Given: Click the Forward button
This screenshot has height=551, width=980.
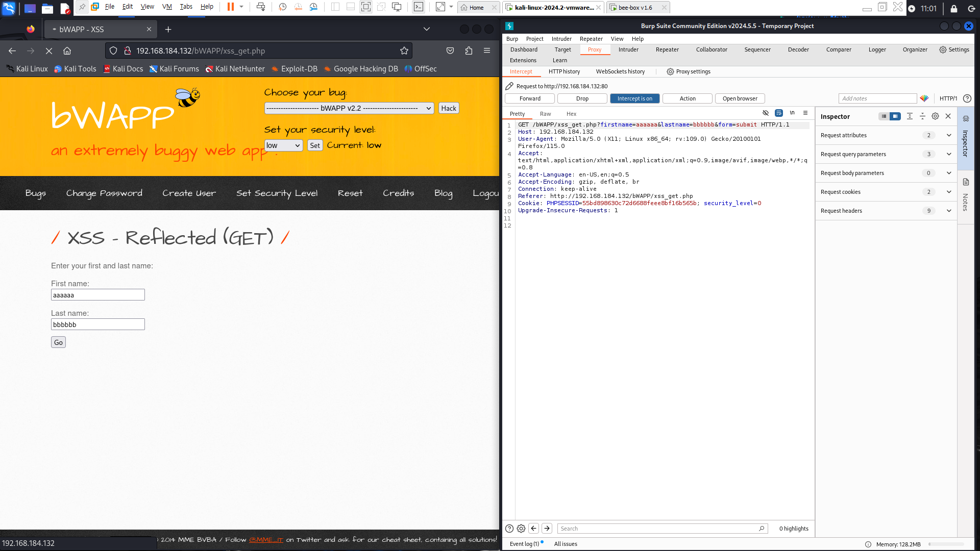Looking at the screenshot, I should 530,98.
